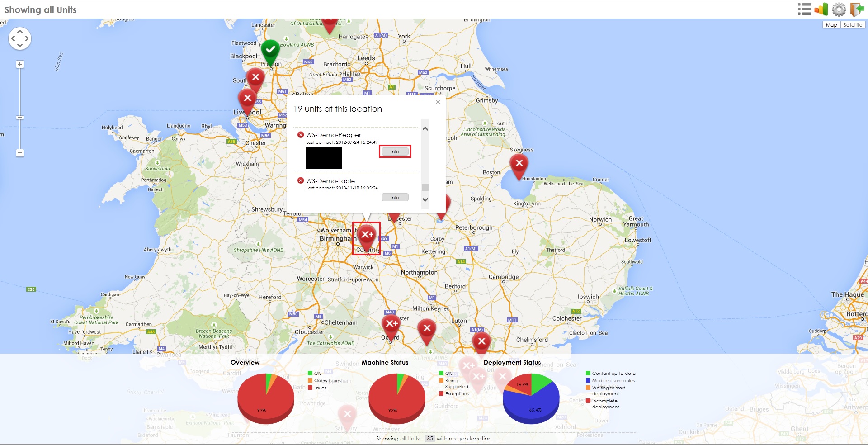Click the Norwich label on the map
Image resolution: width=868 pixels, height=445 pixels.
pos(600,219)
